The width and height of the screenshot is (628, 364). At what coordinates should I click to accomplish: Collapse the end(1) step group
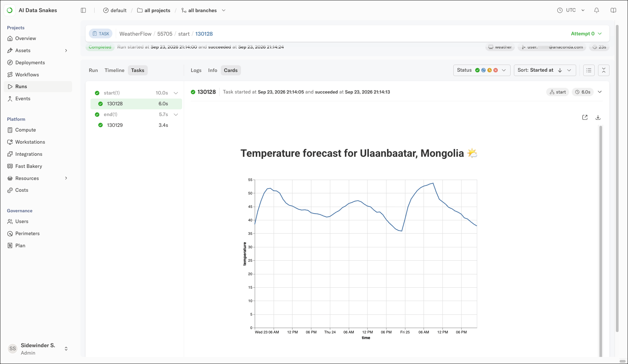pyautogui.click(x=176, y=114)
